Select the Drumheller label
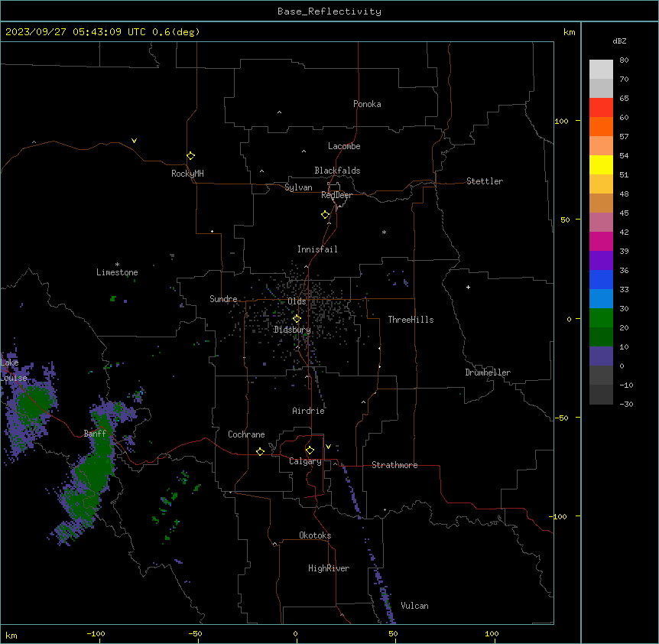Image resolution: width=659 pixels, height=644 pixels. (488, 372)
